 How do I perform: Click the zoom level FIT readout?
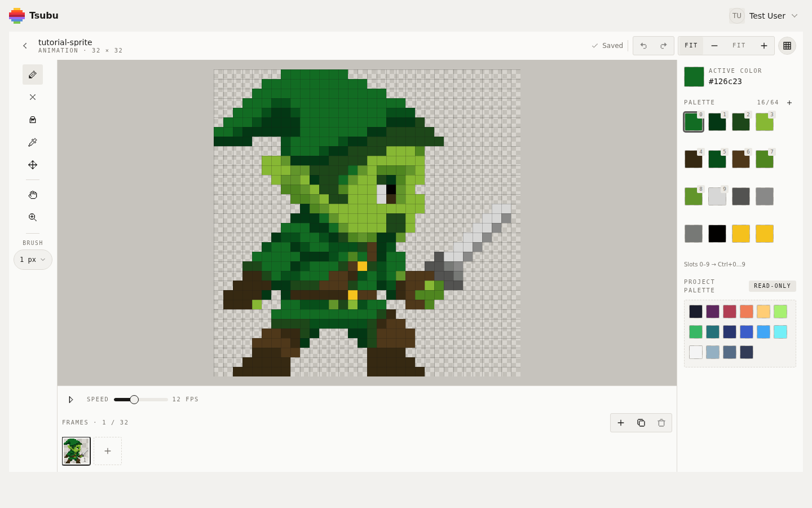pos(739,46)
